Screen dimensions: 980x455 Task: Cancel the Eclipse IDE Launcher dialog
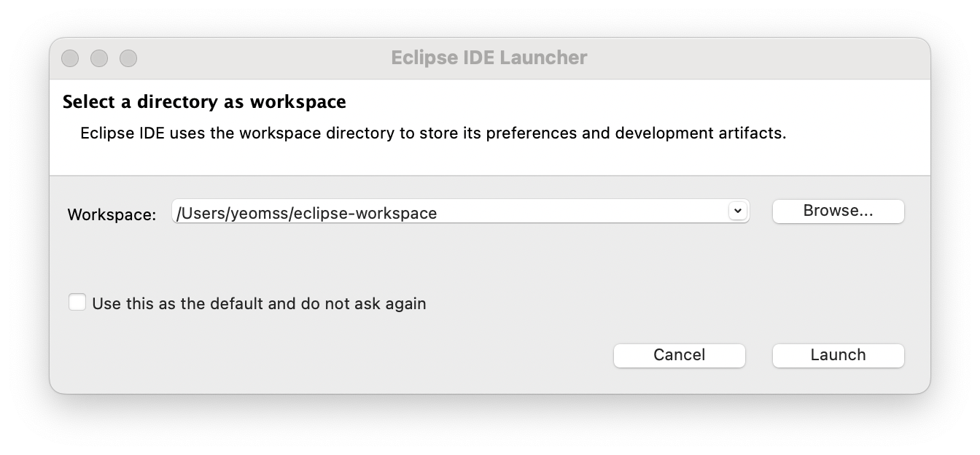click(680, 355)
